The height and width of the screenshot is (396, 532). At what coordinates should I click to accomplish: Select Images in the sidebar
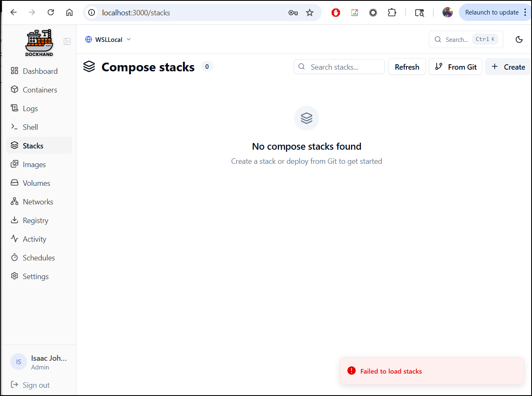[34, 164]
